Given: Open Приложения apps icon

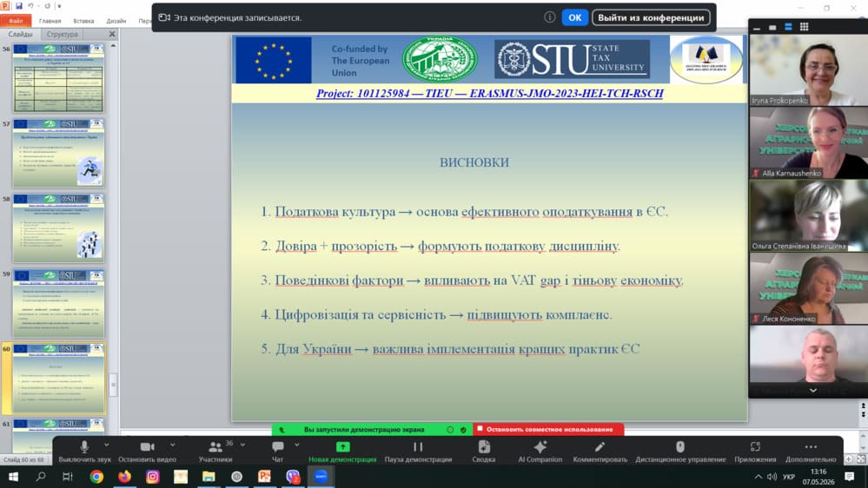Looking at the screenshot, I should tap(755, 451).
